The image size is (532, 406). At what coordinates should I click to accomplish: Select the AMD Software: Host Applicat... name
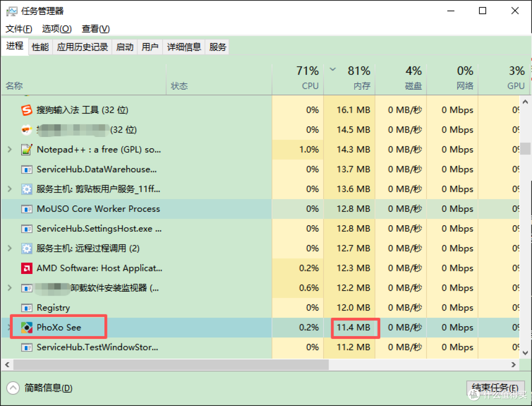tap(100, 268)
